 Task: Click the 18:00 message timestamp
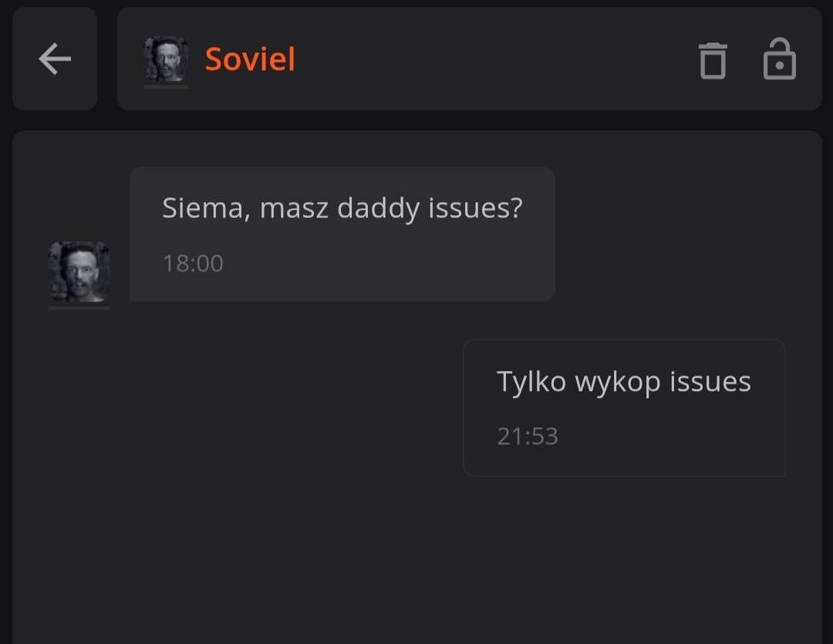193,264
